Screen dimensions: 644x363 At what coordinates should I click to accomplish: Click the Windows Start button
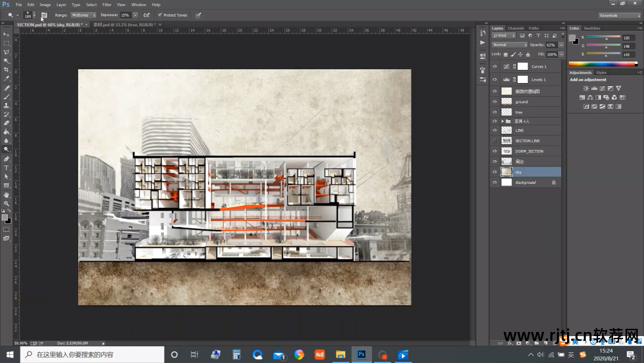10,355
